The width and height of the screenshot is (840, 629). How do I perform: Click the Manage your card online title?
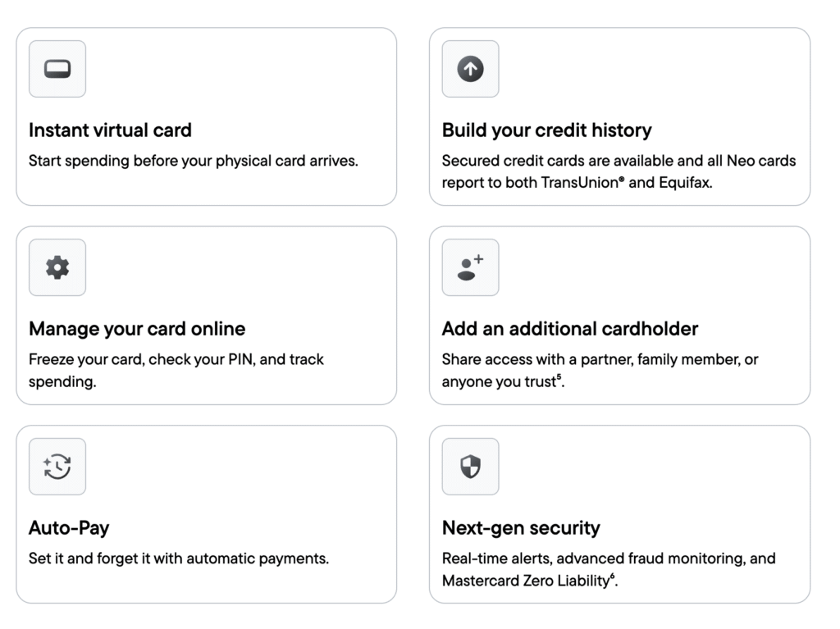tap(137, 329)
